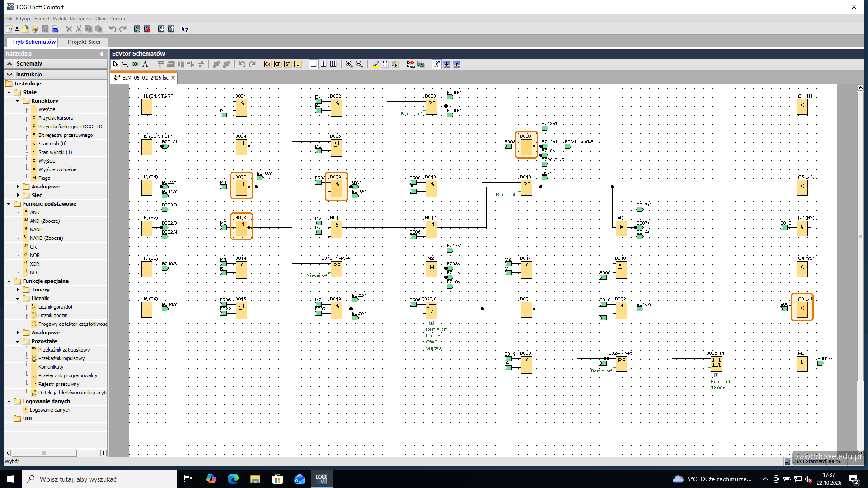
Task: Select Licznik góra/dół instruction
Action: pyautogui.click(x=55, y=307)
